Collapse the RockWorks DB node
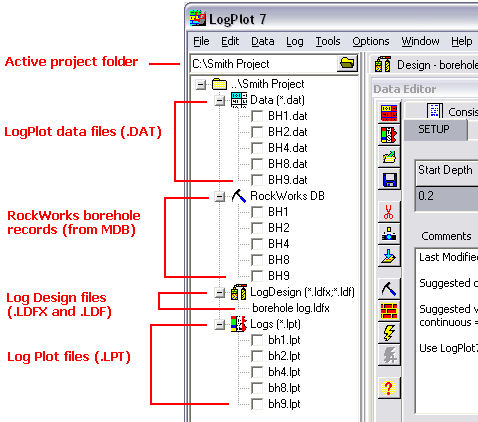The width and height of the screenshot is (478, 422). [x=219, y=197]
